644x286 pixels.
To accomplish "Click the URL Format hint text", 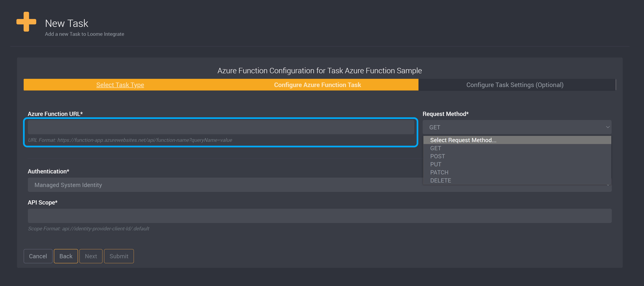I will pyautogui.click(x=130, y=140).
